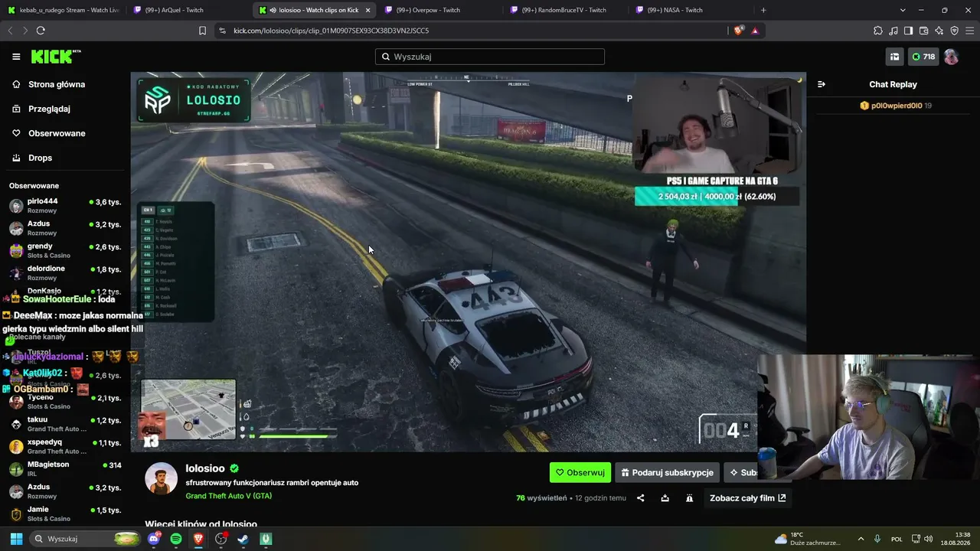Open recommended channel takuu
Image resolution: width=980 pixels, height=551 pixels.
tap(65, 424)
